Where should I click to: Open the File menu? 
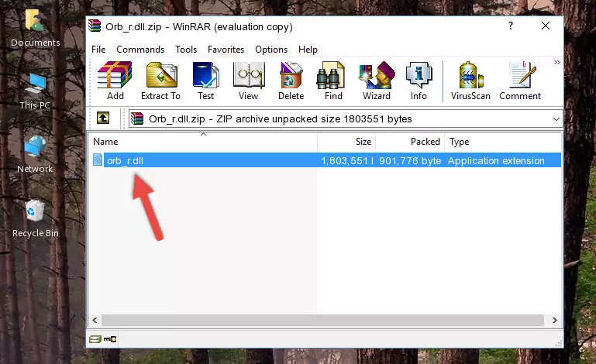coord(98,50)
